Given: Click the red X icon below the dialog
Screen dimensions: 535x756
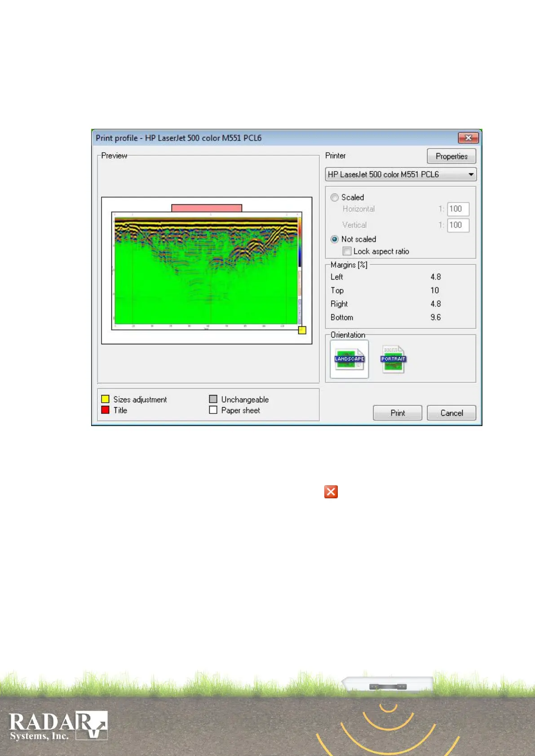Looking at the screenshot, I should [331, 492].
